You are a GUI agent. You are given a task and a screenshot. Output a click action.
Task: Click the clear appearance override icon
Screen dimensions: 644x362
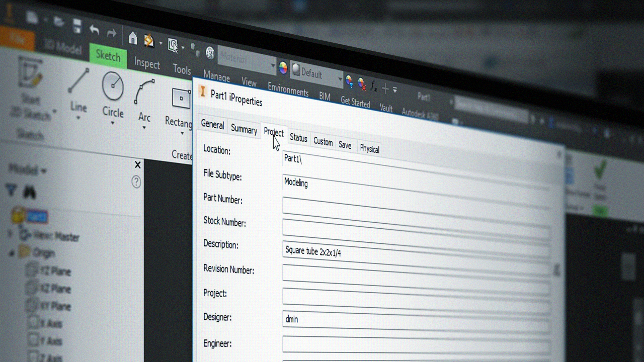361,82
